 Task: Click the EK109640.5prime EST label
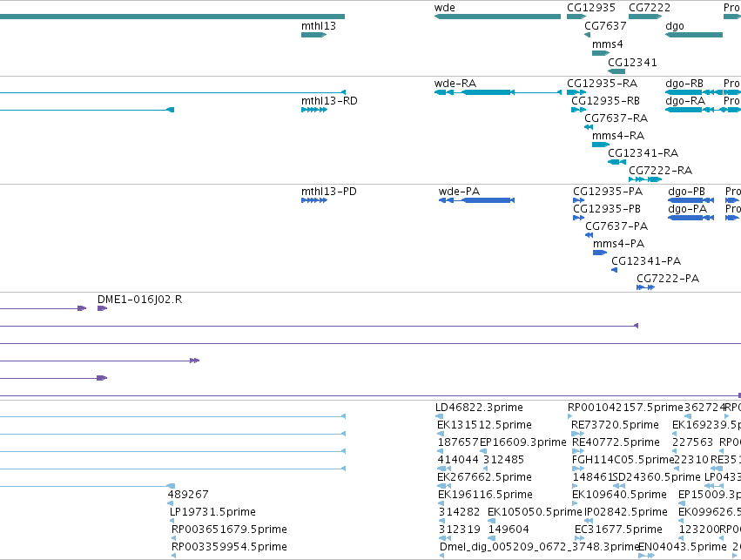[x=619, y=495]
